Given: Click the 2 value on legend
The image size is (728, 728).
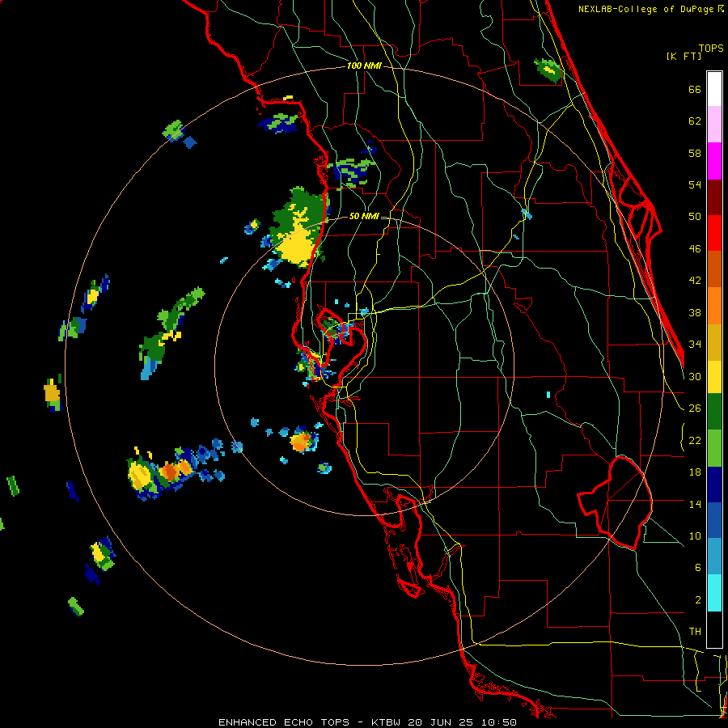Looking at the screenshot, I should pyautogui.click(x=698, y=599).
